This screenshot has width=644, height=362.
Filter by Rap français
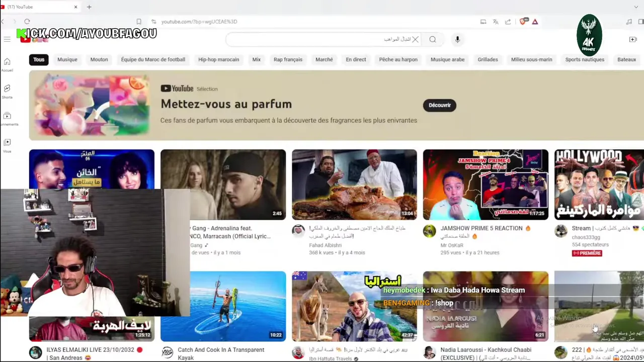point(288,59)
